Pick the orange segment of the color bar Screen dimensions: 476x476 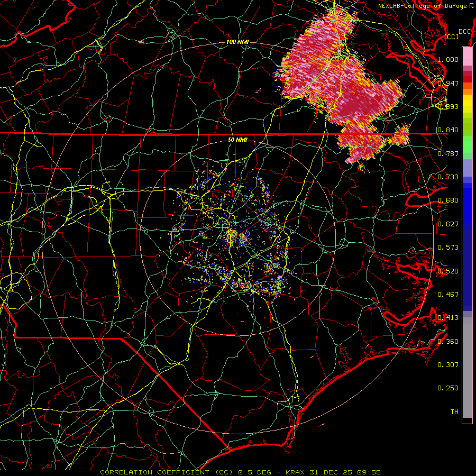(x=467, y=91)
